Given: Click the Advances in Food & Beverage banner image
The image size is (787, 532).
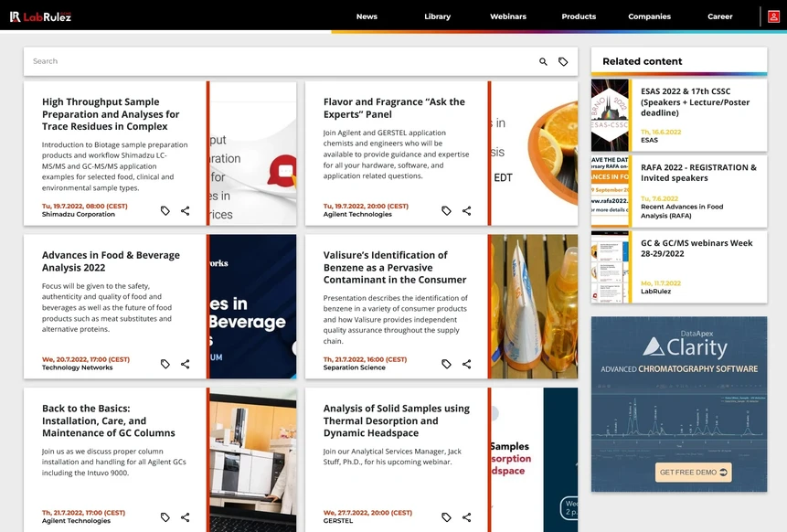Looking at the screenshot, I should (253, 306).
